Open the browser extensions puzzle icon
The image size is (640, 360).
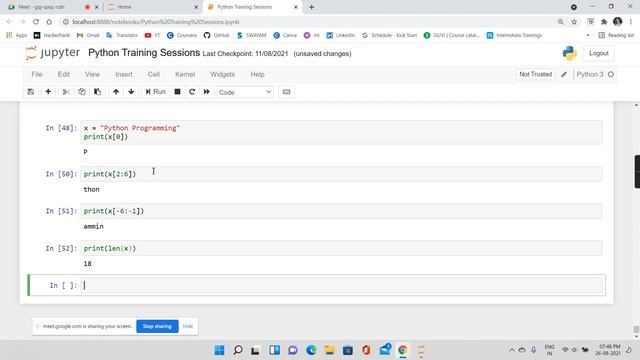pos(604,22)
